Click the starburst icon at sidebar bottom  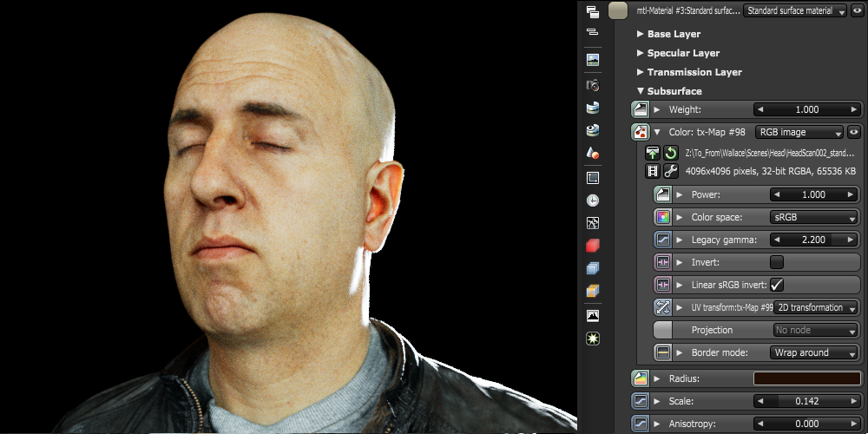(593, 338)
